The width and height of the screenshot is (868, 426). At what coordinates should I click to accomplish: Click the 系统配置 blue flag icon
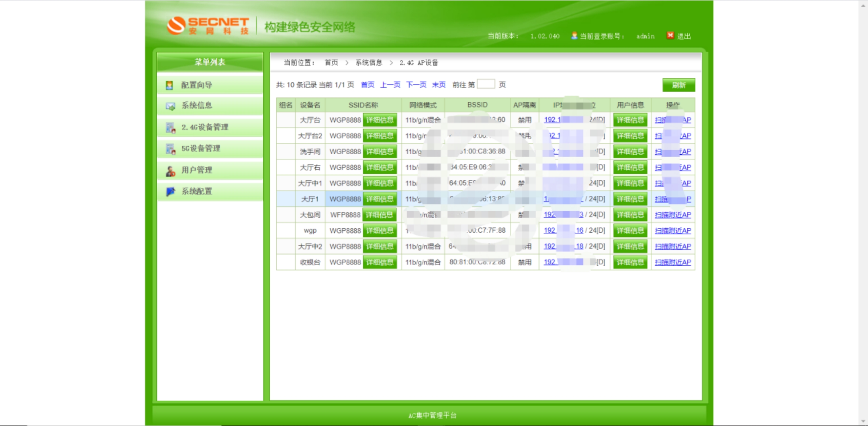click(x=170, y=192)
